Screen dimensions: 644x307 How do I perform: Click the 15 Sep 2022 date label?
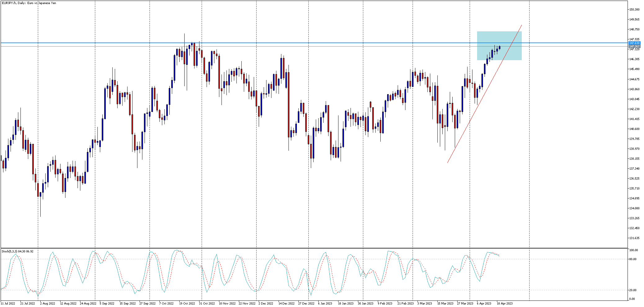(128, 304)
